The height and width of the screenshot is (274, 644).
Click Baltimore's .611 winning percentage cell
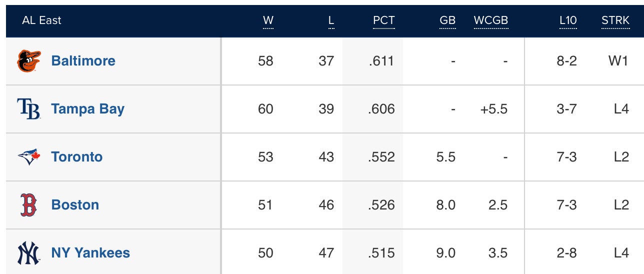(x=381, y=61)
